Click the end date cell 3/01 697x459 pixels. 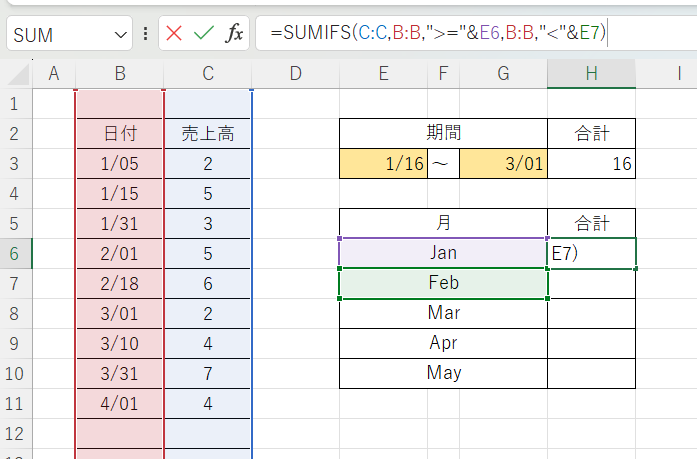pos(503,164)
